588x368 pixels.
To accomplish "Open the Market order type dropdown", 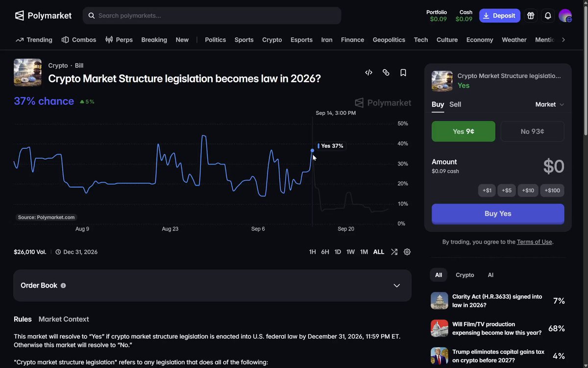I will (x=550, y=105).
